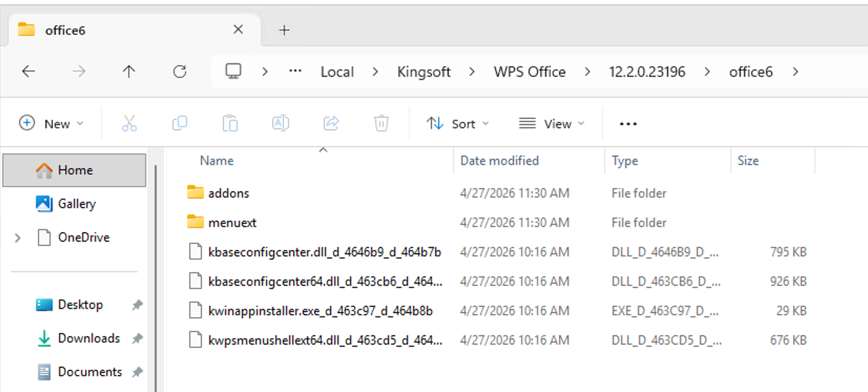This screenshot has height=392, width=868.
Task: Click the Delete trash icon
Action: pos(381,123)
